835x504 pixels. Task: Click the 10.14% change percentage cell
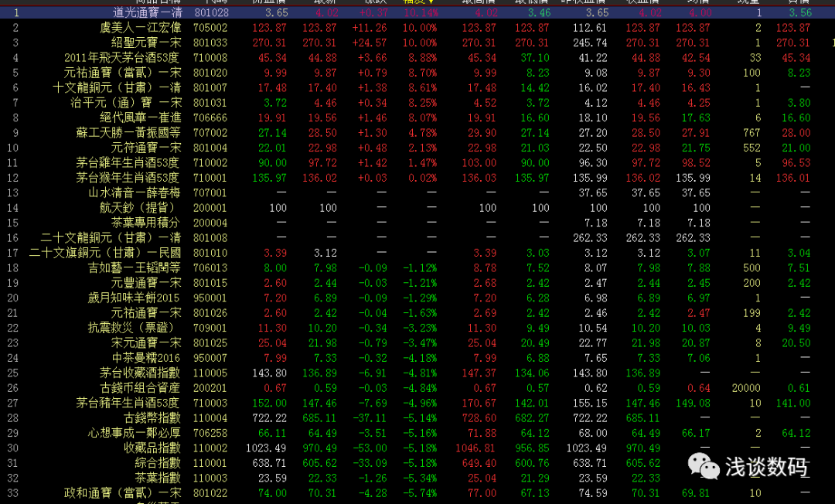(x=420, y=13)
